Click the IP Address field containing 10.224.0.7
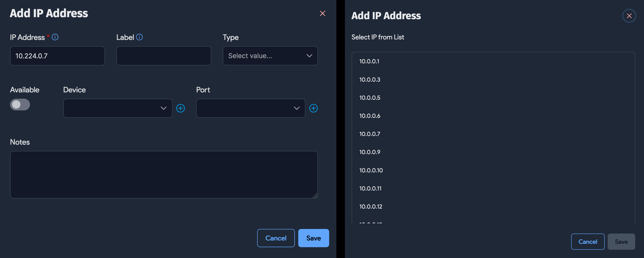 [x=57, y=56]
